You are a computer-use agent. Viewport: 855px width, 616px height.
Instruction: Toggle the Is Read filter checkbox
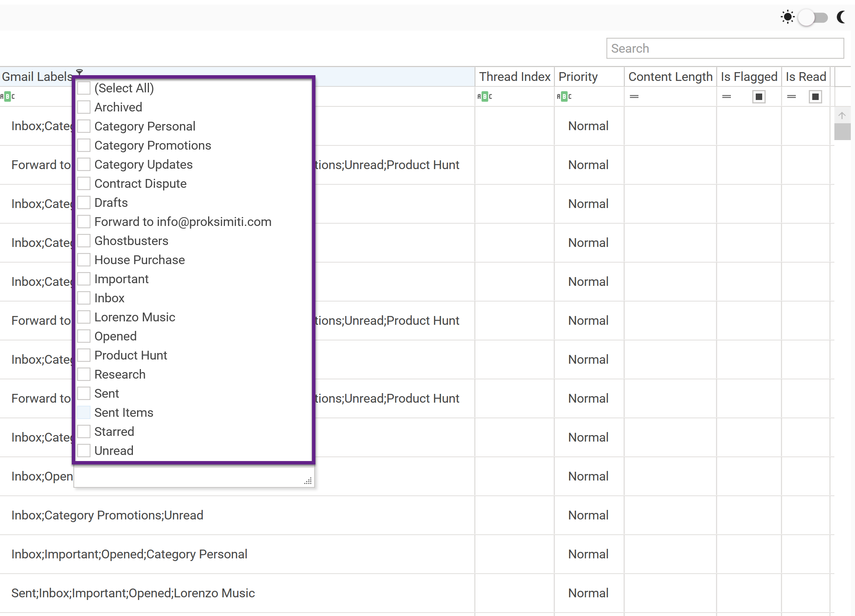click(x=815, y=97)
